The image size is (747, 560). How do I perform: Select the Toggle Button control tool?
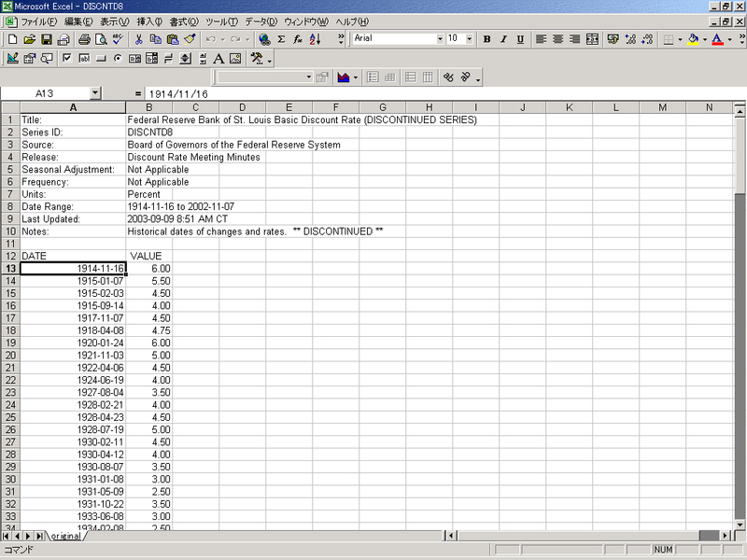169,59
